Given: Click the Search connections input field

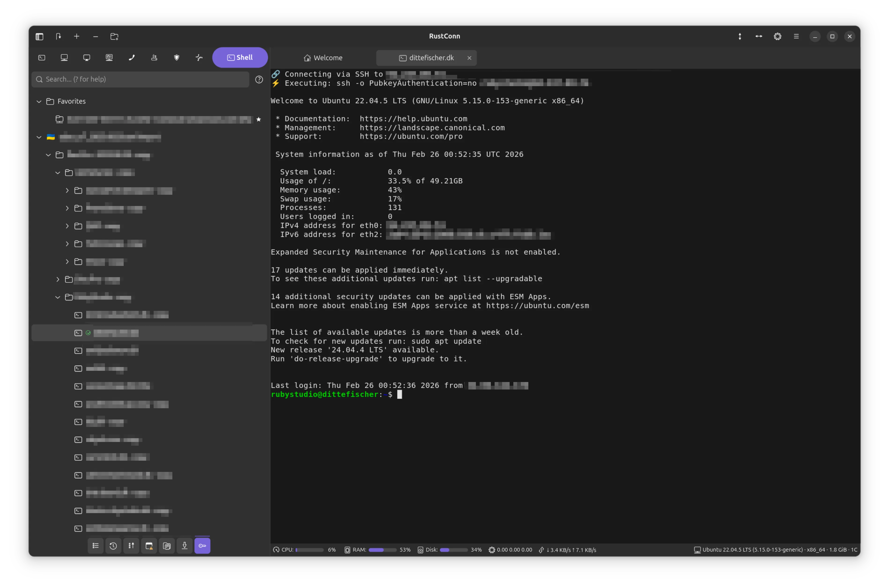Looking at the screenshot, I should pyautogui.click(x=143, y=79).
